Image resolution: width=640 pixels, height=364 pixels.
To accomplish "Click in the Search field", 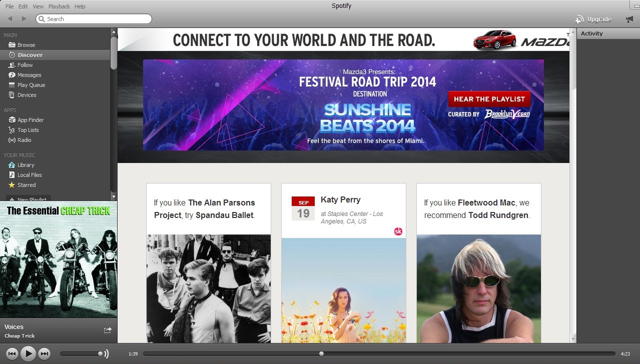I will coord(94,19).
